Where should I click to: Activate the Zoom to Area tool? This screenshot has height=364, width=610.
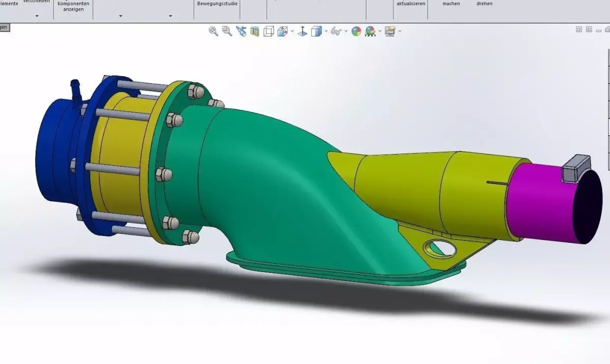pyautogui.click(x=227, y=32)
